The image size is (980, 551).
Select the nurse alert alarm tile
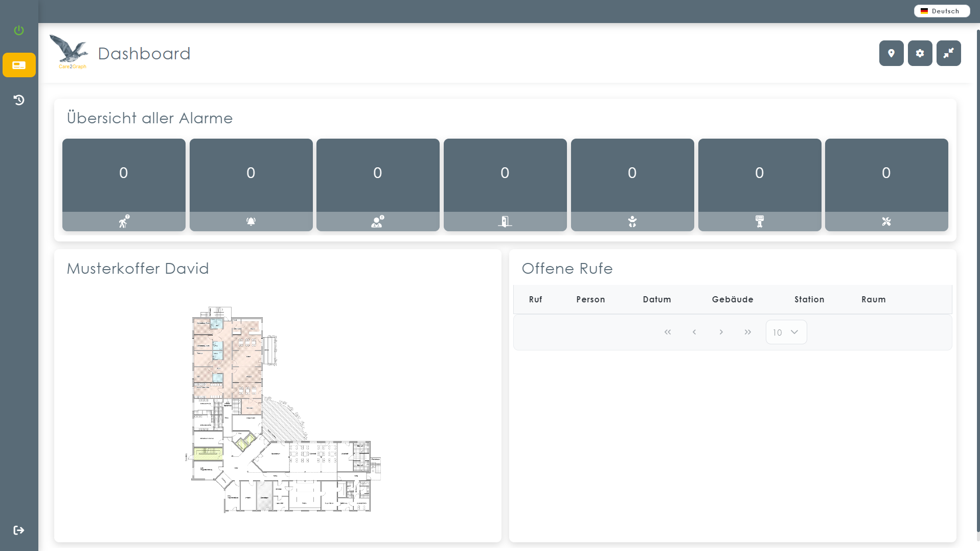point(378,185)
